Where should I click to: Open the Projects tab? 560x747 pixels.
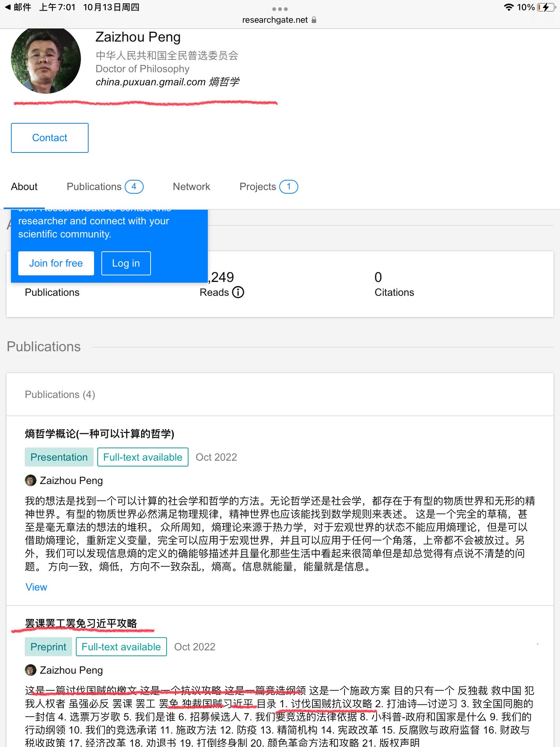coord(269,186)
